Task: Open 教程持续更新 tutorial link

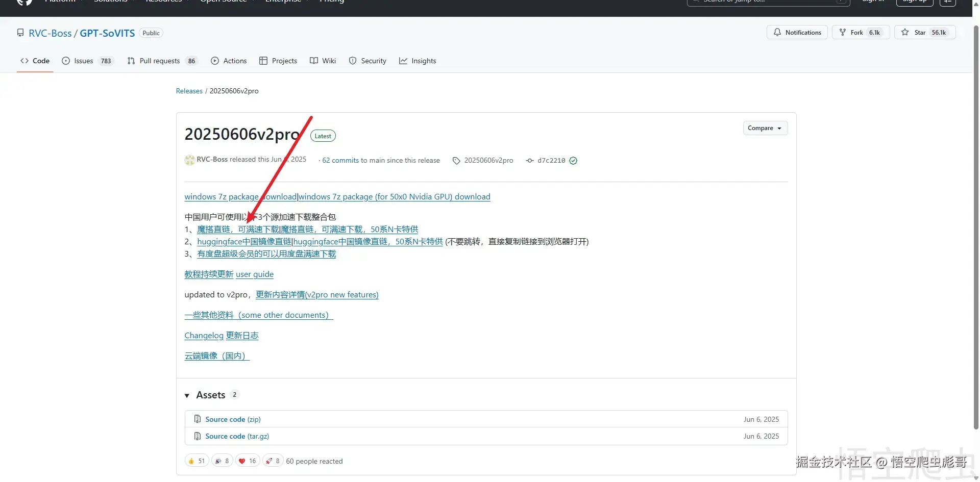Action: [x=209, y=274]
